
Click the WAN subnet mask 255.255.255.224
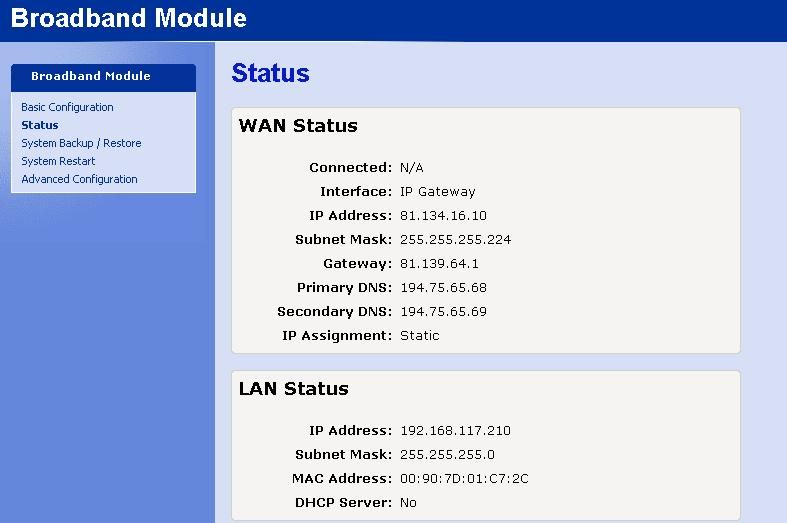(456, 240)
